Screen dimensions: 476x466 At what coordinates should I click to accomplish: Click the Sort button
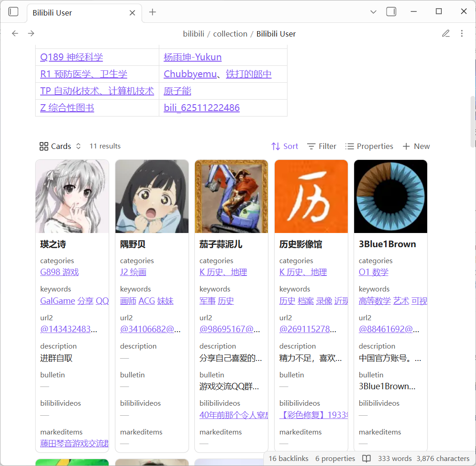pos(285,146)
